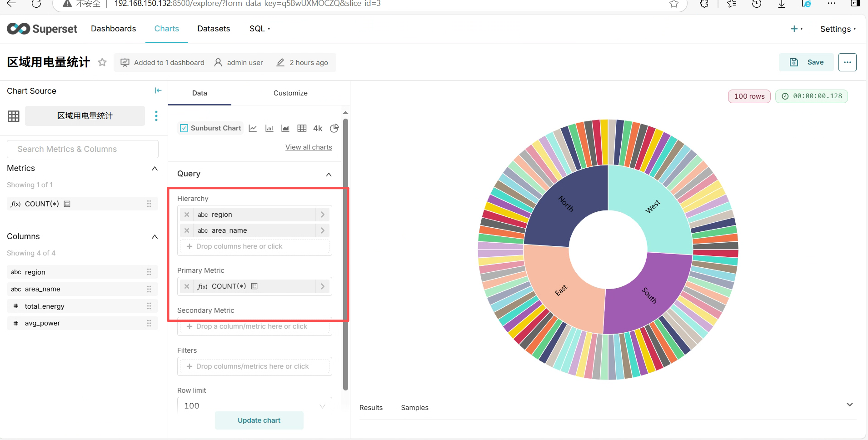868x440 pixels.
Task: Select the area chart type icon
Action: pyautogui.click(x=285, y=128)
